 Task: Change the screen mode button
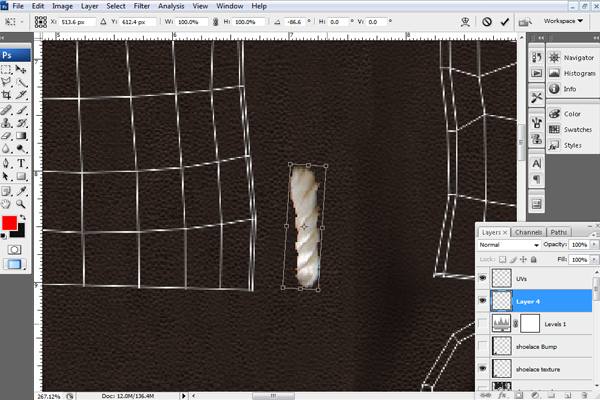[14, 264]
